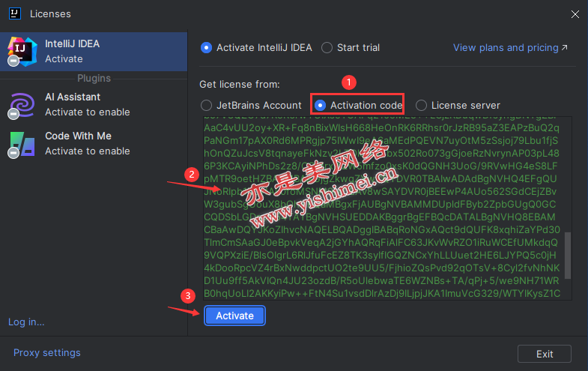Open Proxy settings link

point(47,352)
